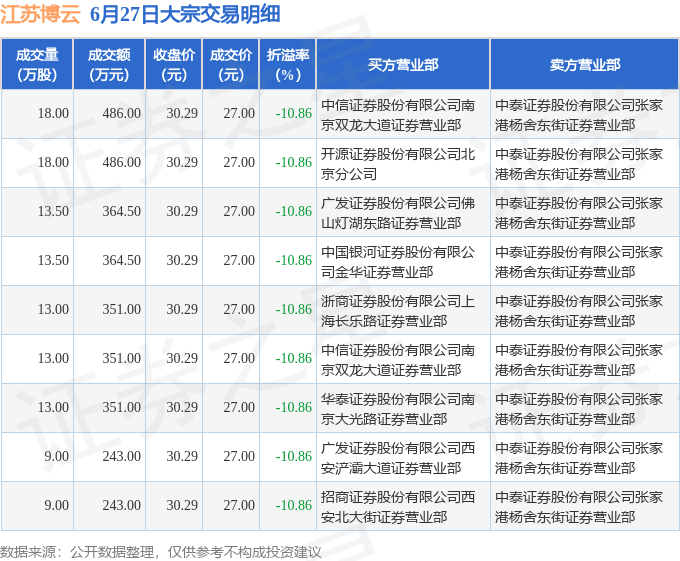
Task: Click 364.50 amount in 广发证券佛山 row
Action: click(121, 212)
